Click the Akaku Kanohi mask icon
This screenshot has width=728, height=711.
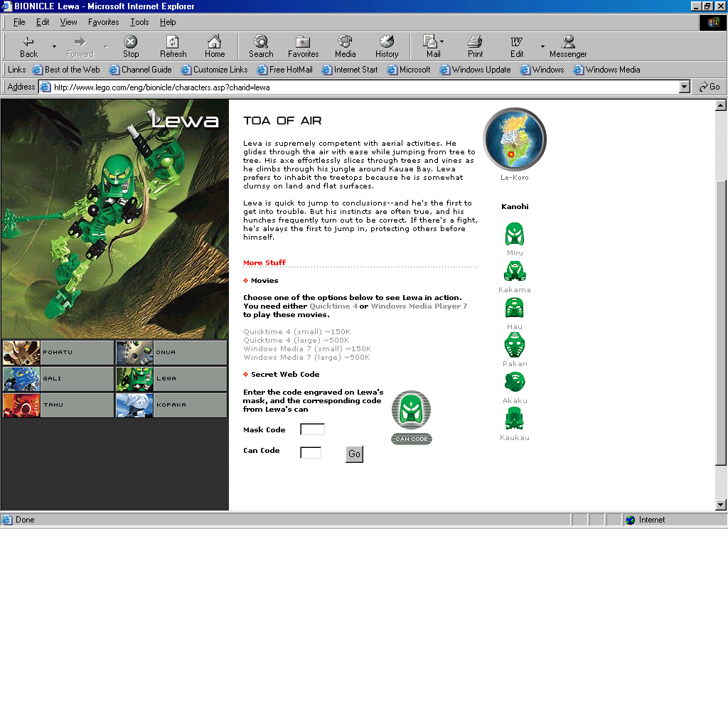(515, 382)
